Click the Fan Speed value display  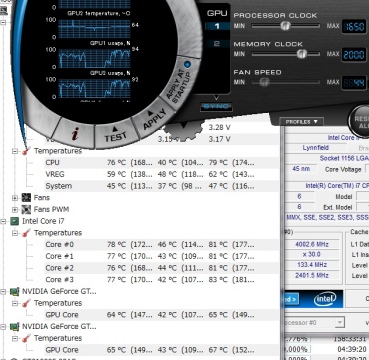click(354, 83)
